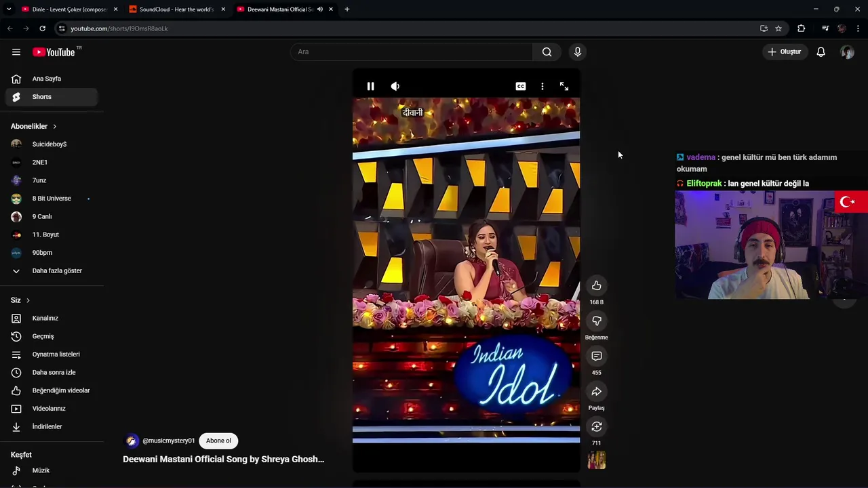This screenshot has width=868, height=488.
Task: Open Daha sonra izle list
Action: pos(52,372)
